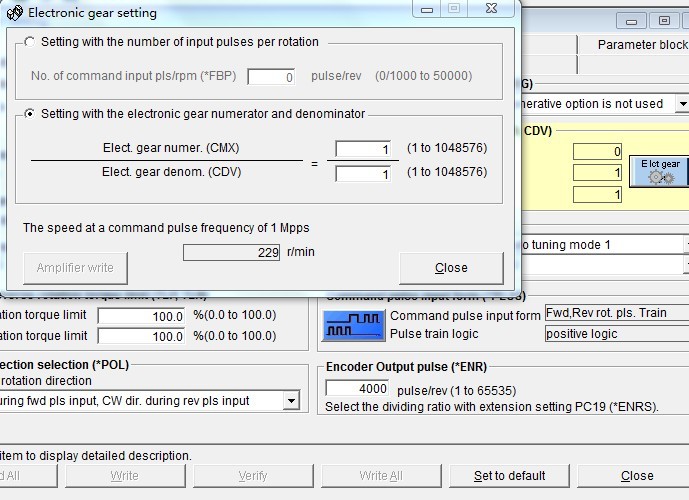The width and height of the screenshot is (689, 500).
Task: Switch to the Parameter block tab
Action: tap(642, 44)
